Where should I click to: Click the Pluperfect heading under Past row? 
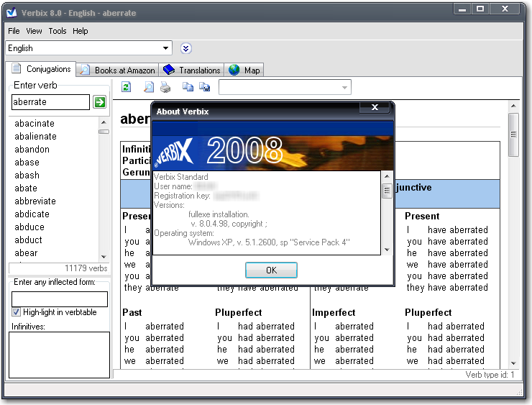click(x=239, y=312)
